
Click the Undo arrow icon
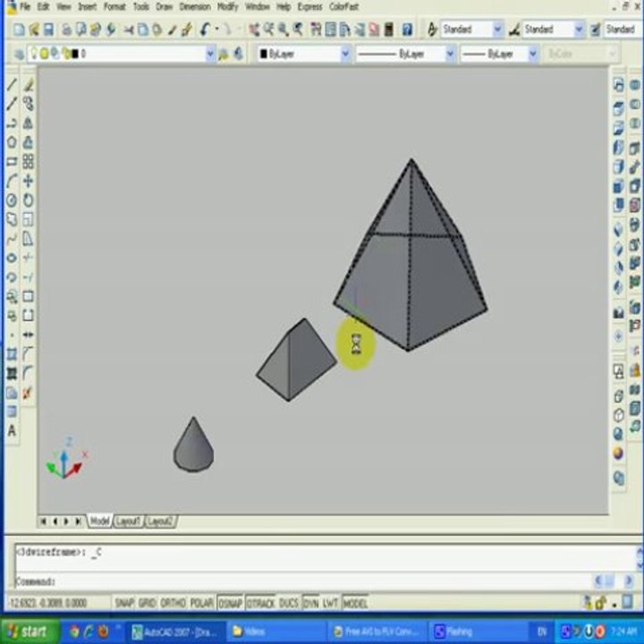pyautogui.click(x=205, y=30)
